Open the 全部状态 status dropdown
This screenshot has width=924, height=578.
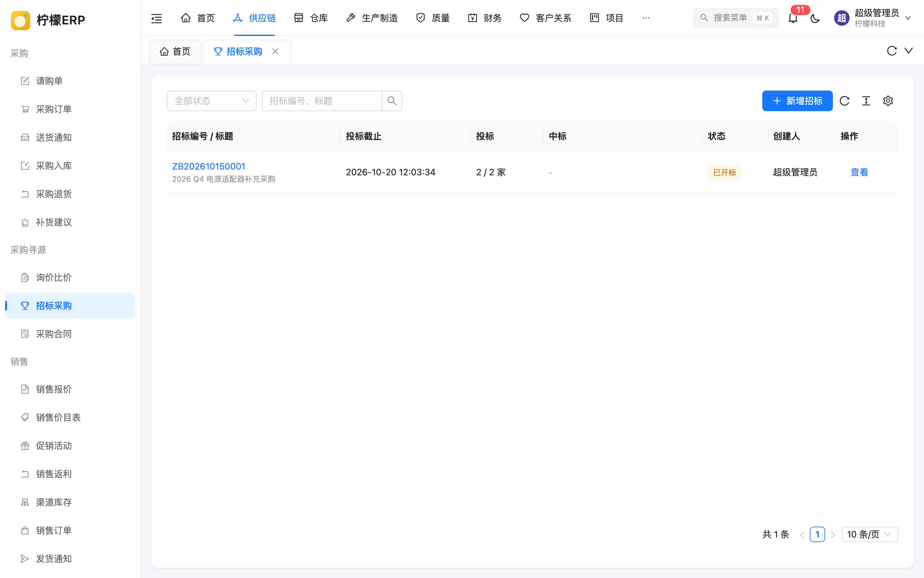tap(211, 101)
